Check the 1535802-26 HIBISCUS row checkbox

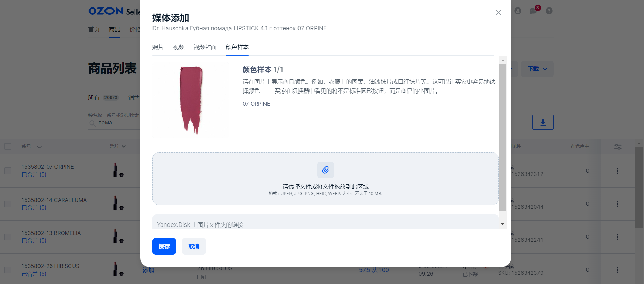(8, 270)
